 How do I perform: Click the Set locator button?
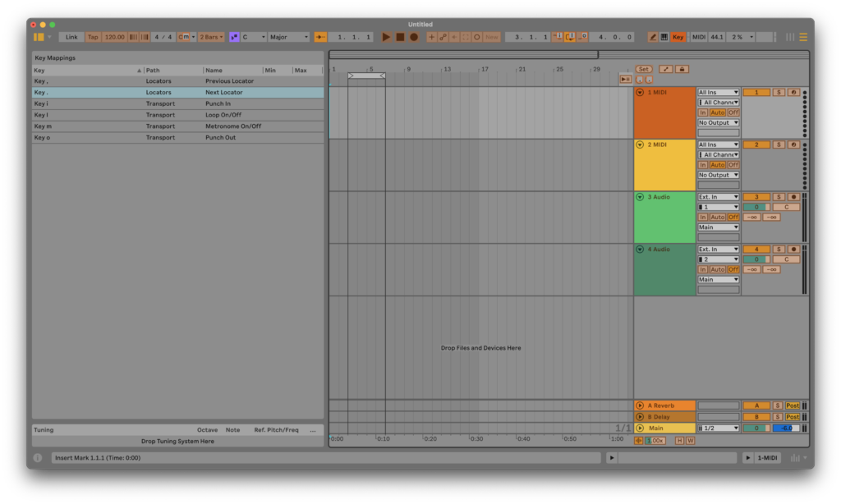point(644,70)
